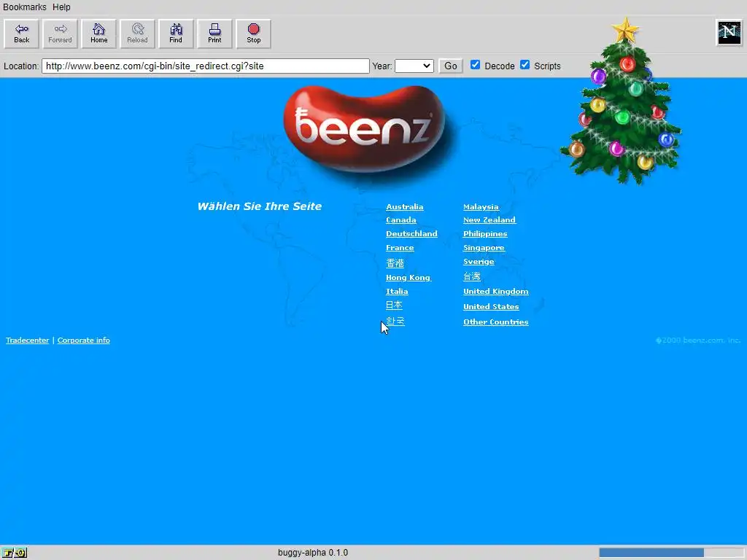
Task: Open the Tradecenter link
Action: pyautogui.click(x=27, y=340)
